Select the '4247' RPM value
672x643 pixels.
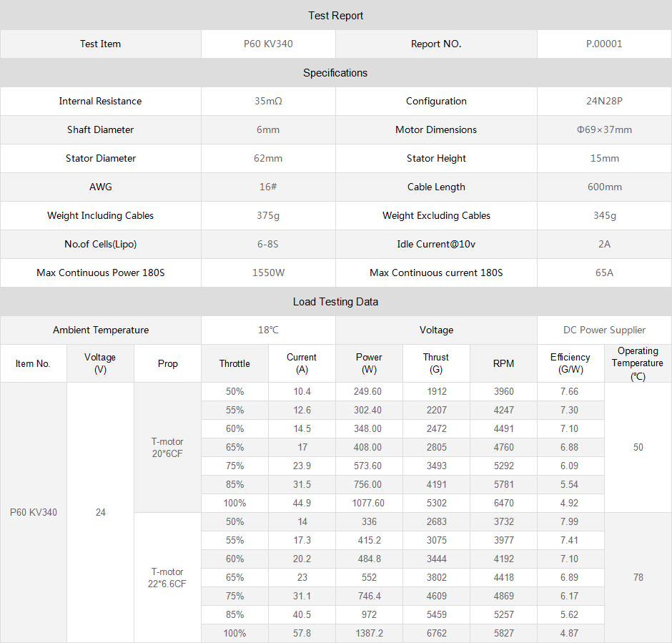click(503, 411)
